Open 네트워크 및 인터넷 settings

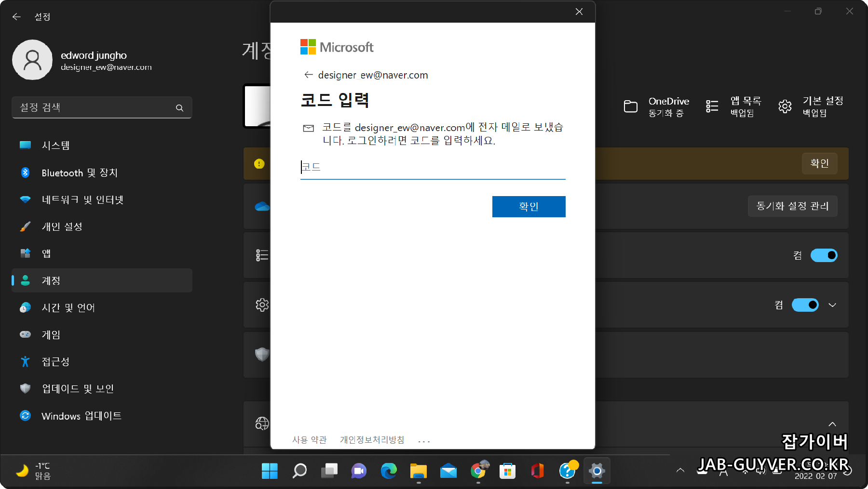pos(102,199)
